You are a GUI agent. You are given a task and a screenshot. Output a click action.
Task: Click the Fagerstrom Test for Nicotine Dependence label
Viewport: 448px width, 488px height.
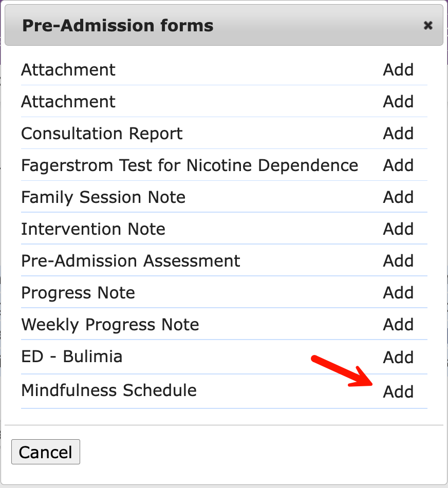point(189,165)
